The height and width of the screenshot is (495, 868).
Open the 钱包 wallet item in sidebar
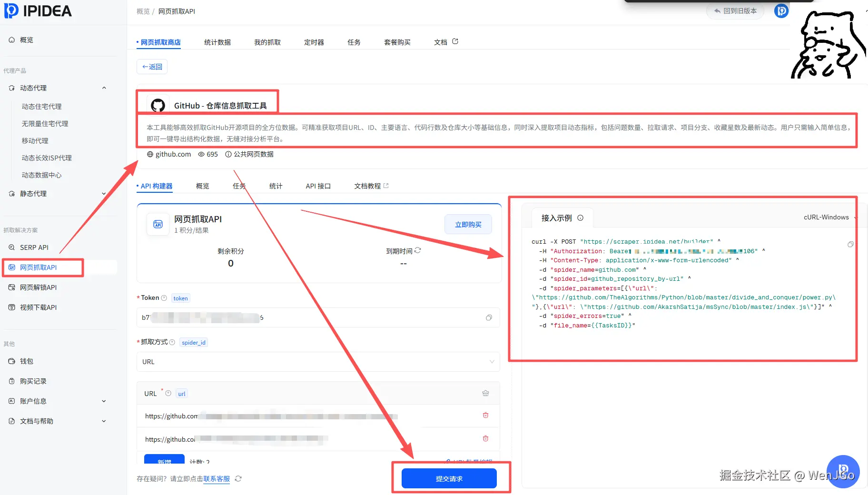(x=27, y=361)
